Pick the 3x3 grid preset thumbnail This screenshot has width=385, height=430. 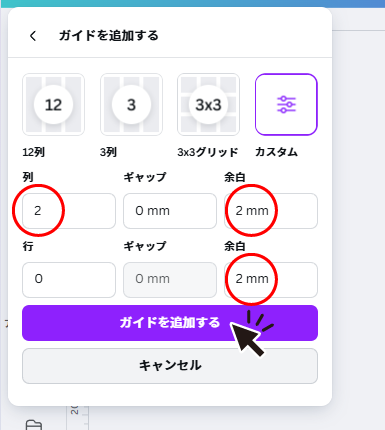[208, 105]
